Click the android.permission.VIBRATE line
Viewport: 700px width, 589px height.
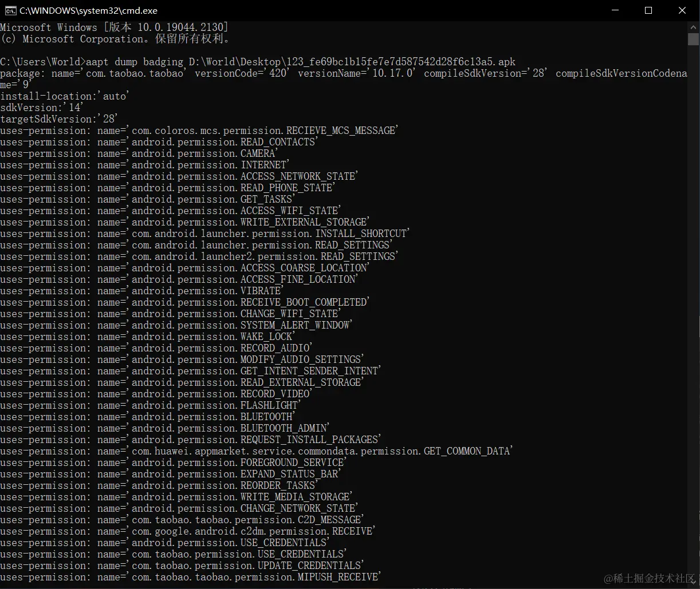pyautogui.click(x=142, y=291)
